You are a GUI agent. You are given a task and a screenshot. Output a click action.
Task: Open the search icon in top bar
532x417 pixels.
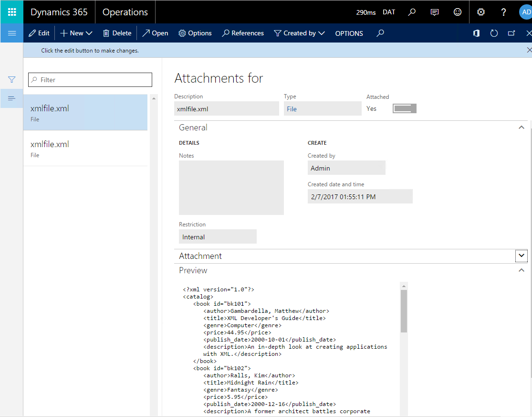[x=412, y=12]
